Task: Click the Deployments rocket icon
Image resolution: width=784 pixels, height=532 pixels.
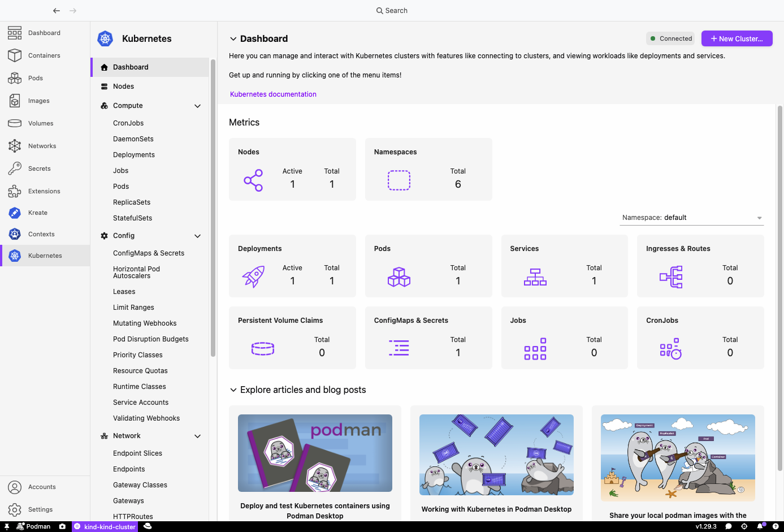Action: (x=253, y=277)
